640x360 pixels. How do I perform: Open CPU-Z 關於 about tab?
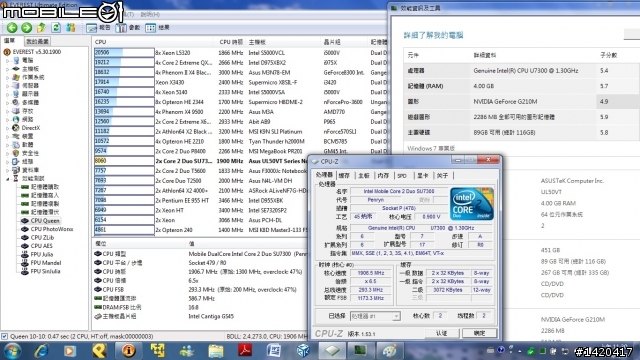click(442, 176)
